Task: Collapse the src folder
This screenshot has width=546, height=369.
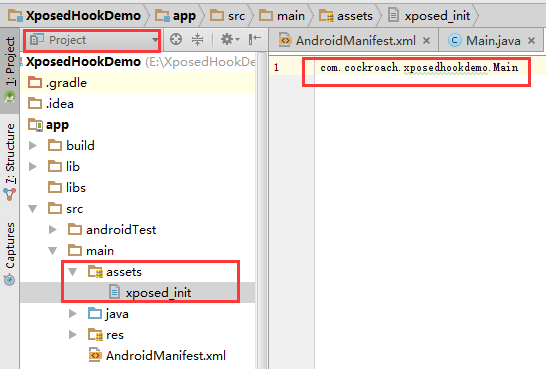Action: [x=33, y=209]
